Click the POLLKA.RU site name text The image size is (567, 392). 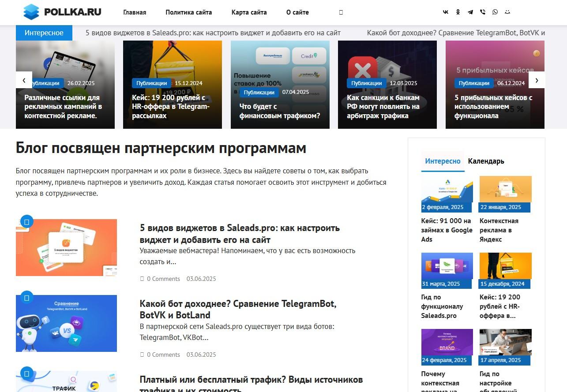tap(73, 12)
